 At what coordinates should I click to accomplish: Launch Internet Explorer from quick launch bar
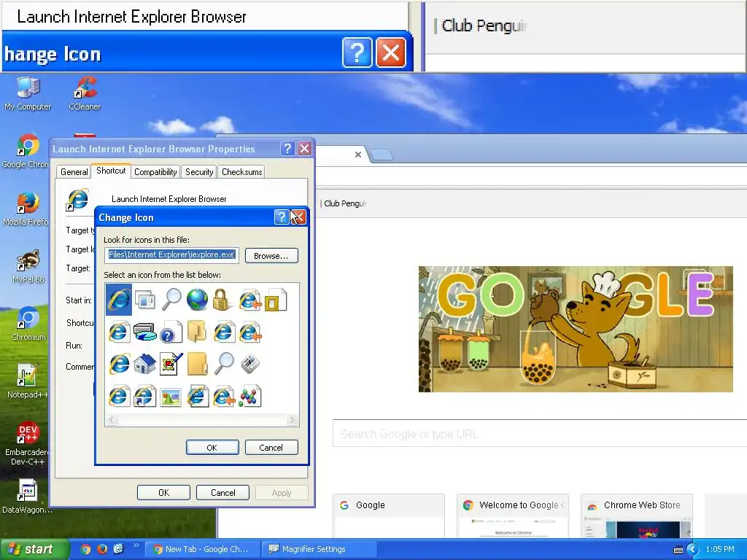coord(118,549)
